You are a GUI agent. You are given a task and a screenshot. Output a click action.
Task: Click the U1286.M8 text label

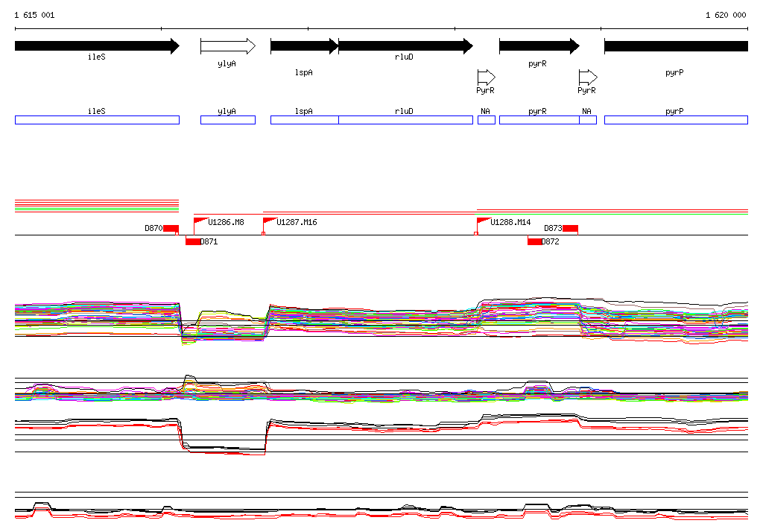coord(226,223)
